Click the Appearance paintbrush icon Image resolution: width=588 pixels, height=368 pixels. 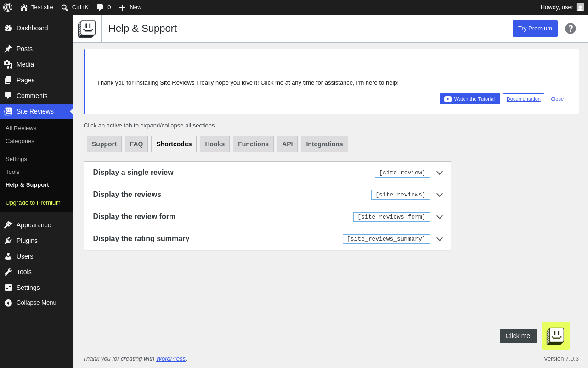pos(8,225)
